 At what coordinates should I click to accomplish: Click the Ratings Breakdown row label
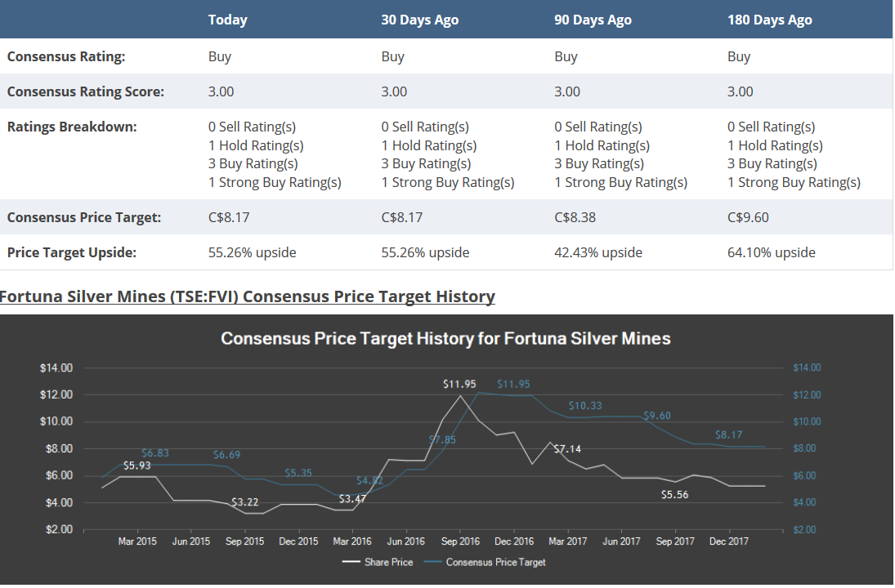[x=72, y=127]
